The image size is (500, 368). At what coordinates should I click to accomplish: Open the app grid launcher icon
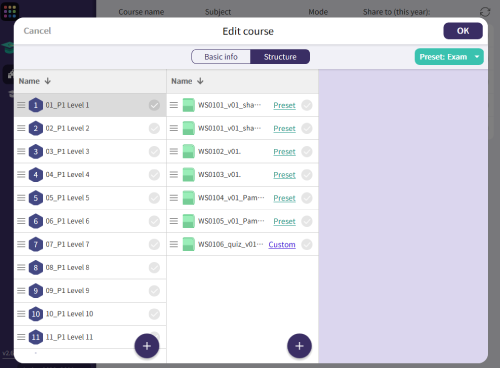tap(10, 11)
